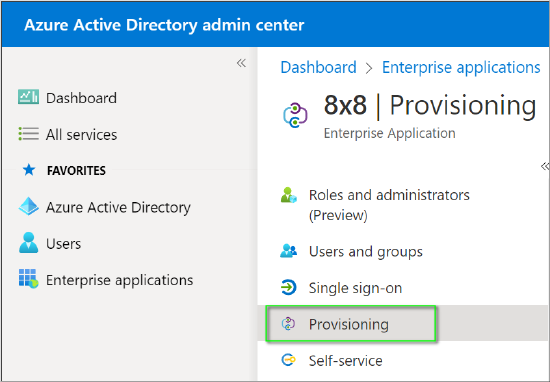Image resolution: width=550 pixels, height=382 pixels.
Task: Follow the Enterprise applications breadcrumb link
Action: [461, 67]
